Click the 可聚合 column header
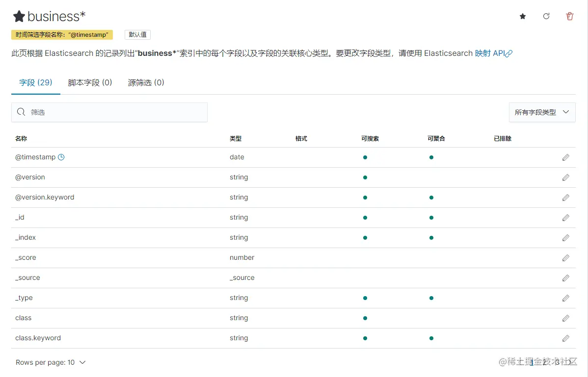Screen dimensions: 588x377 [436, 139]
